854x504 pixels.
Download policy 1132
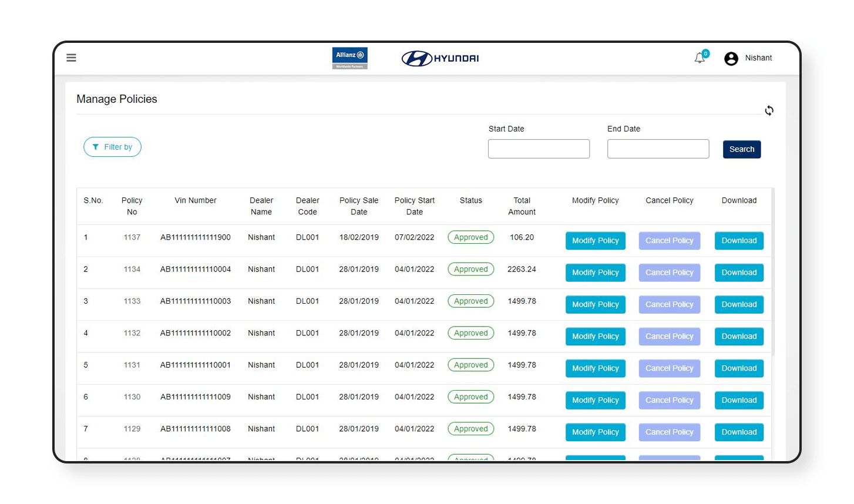739,337
